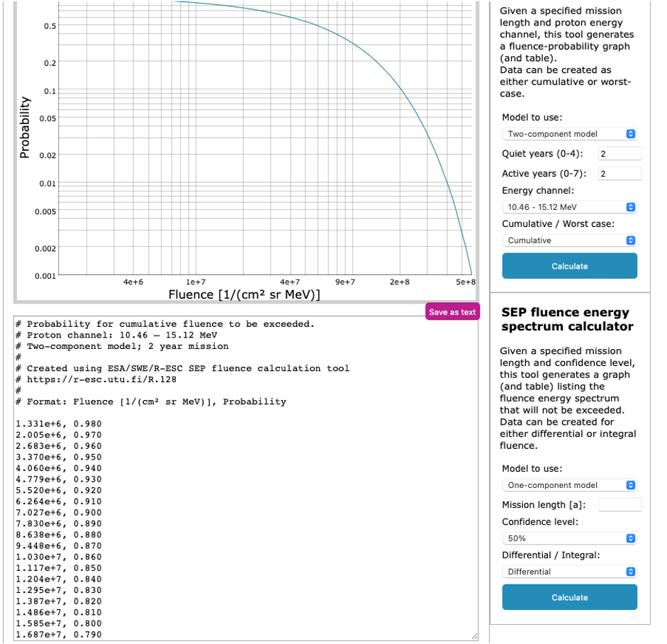Click the Mission length input field
Viewport: 667px width, 644px height.
click(x=620, y=505)
